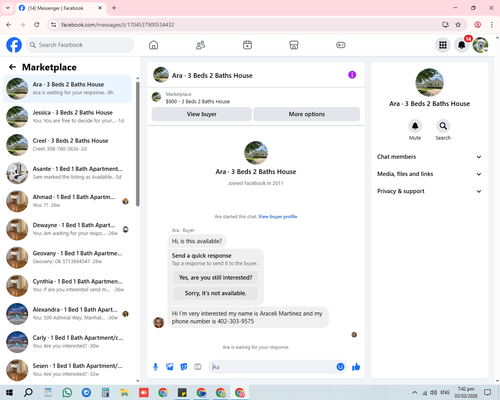Viewport: 500px width, 400px height.
Task: Click Araceli's avatar beside her message
Action: pyautogui.click(x=158, y=322)
